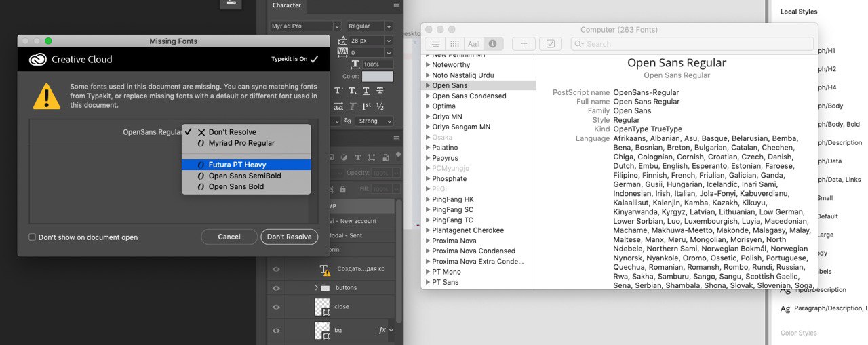This screenshot has width=868, height=345.
Task: Hide the bg layer
Action: click(x=276, y=330)
